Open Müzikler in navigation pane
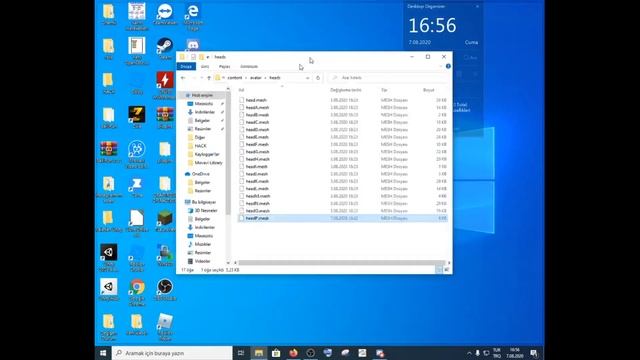 click(x=202, y=244)
